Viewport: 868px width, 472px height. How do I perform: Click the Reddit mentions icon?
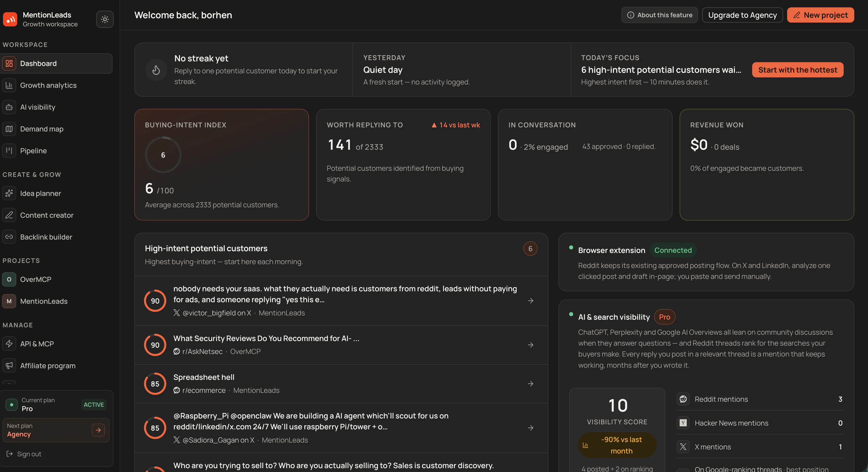[683, 399]
